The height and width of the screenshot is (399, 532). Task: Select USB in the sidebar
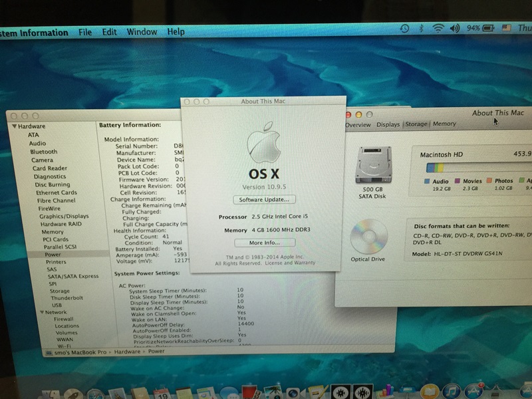pyautogui.click(x=57, y=305)
